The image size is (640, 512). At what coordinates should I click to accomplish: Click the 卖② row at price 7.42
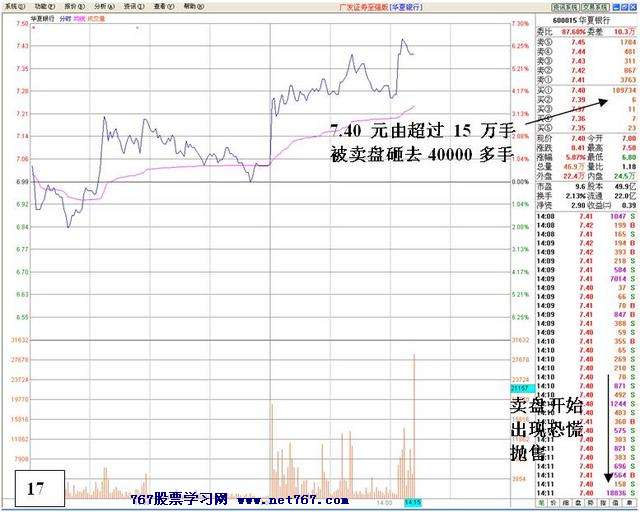click(586, 70)
